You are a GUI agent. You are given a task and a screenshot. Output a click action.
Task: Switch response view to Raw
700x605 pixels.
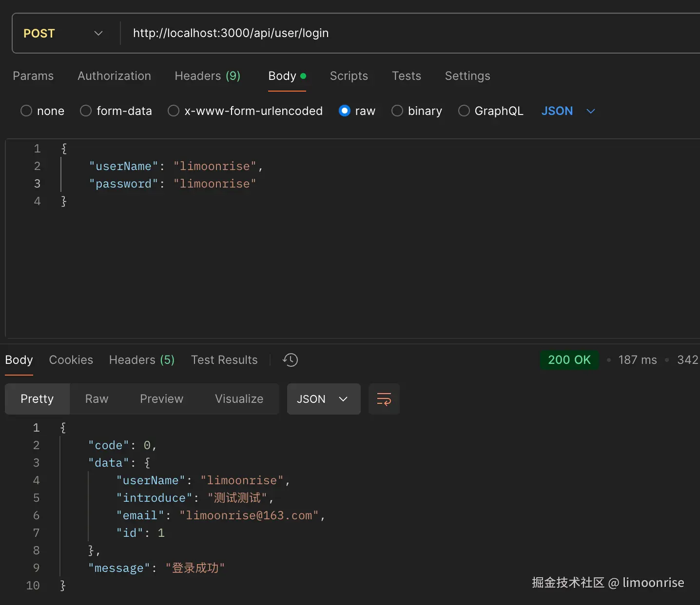[x=97, y=399]
